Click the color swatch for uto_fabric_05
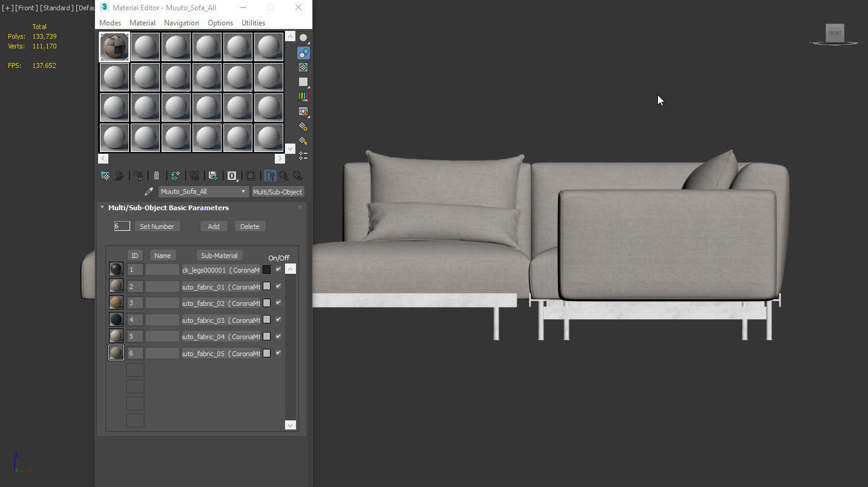The image size is (868, 487). (266, 353)
